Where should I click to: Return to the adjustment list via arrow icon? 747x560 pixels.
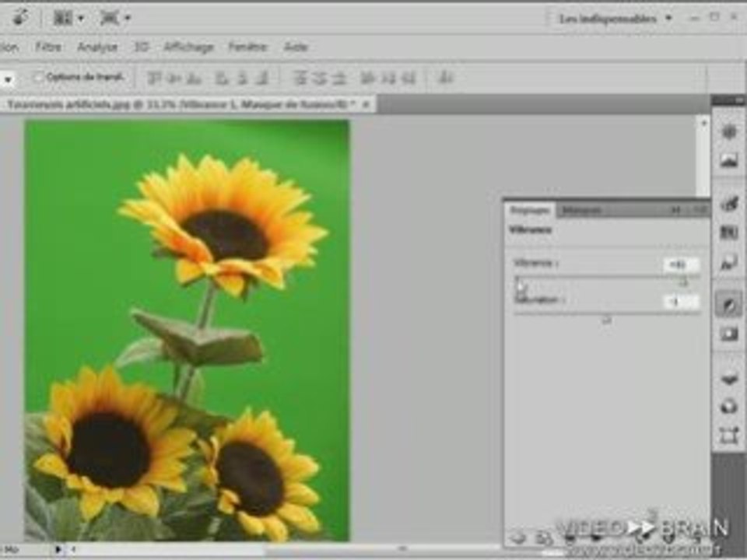click(x=518, y=538)
